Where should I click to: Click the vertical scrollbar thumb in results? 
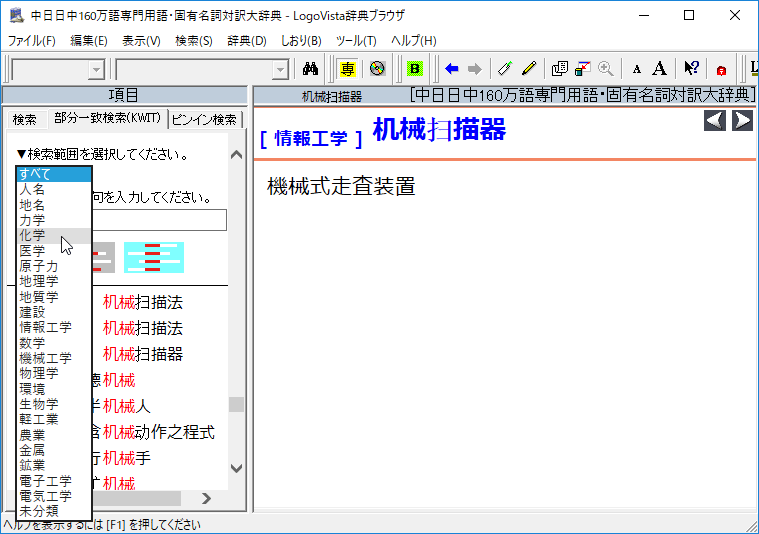pyautogui.click(x=236, y=404)
